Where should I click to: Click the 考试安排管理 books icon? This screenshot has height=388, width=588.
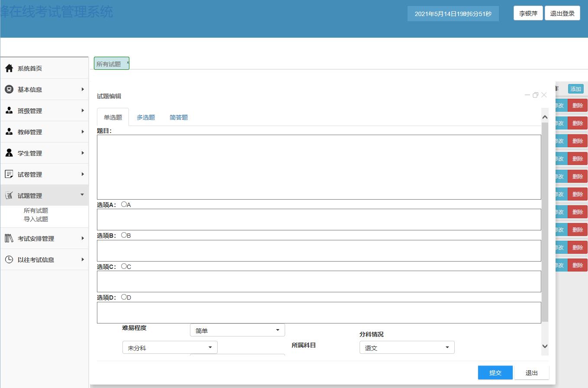(x=9, y=238)
